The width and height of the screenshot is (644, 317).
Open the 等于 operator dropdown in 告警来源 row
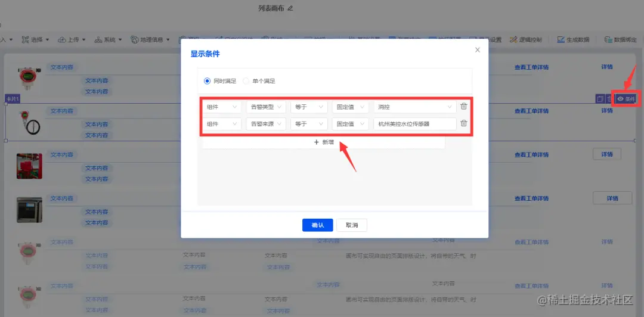[309, 123]
